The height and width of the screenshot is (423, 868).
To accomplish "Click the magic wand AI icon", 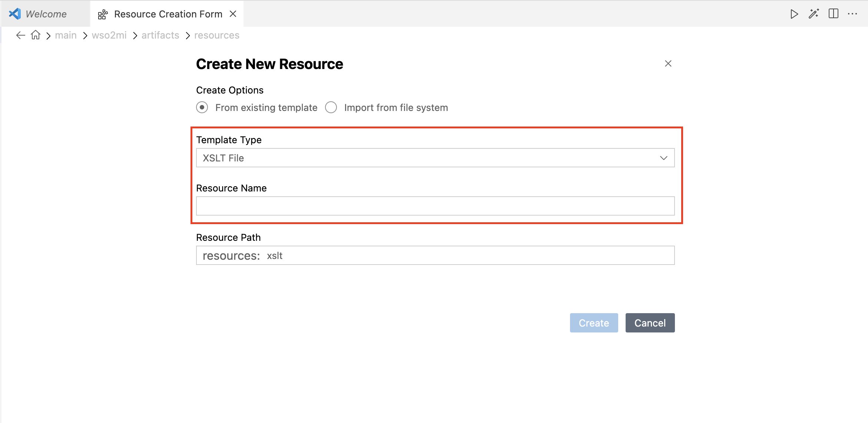I will (x=814, y=14).
